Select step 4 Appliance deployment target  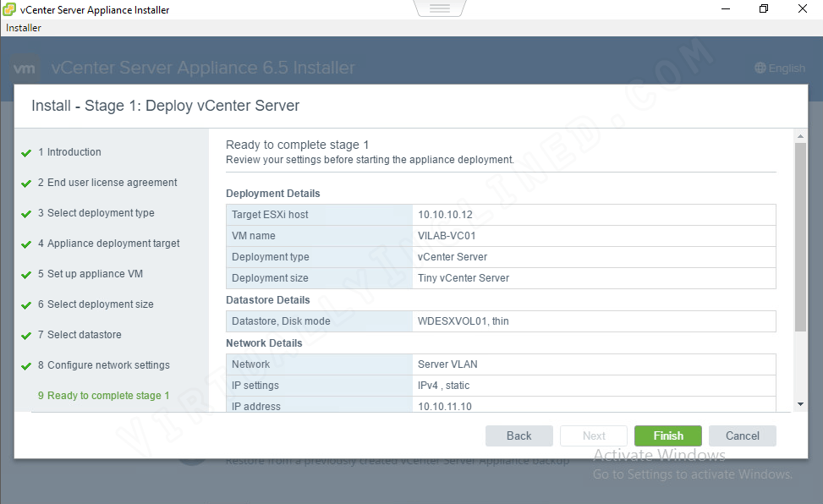108,244
